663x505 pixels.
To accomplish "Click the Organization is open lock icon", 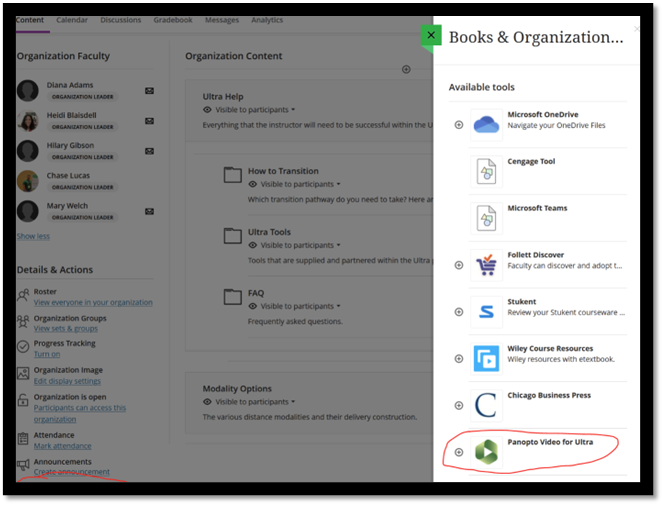I will coord(23,400).
